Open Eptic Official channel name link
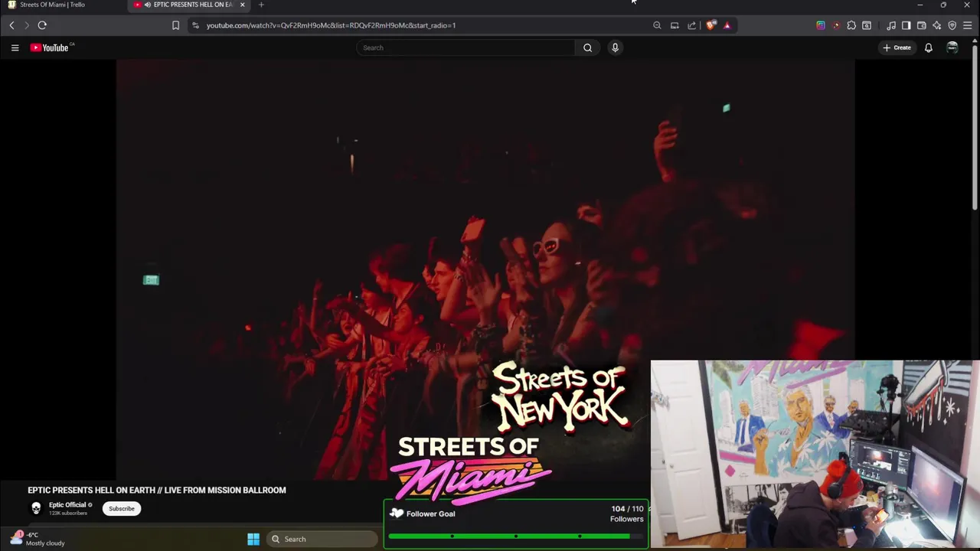The image size is (980, 551). [x=67, y=505]
